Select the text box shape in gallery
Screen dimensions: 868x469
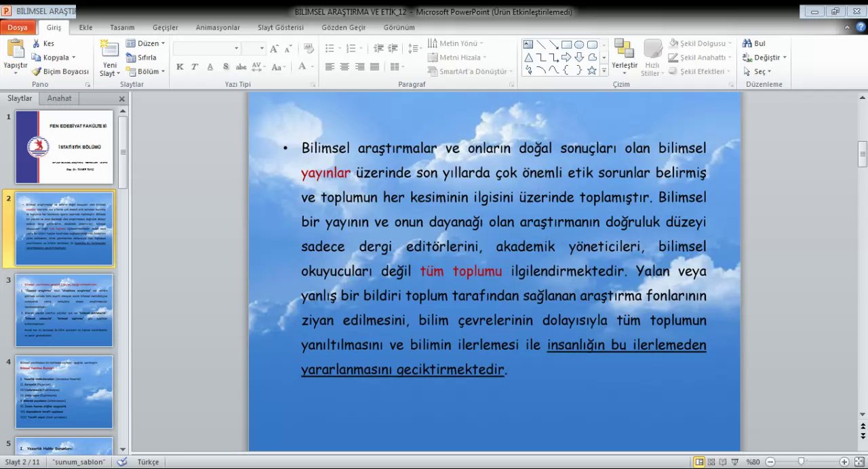[528, 45]
